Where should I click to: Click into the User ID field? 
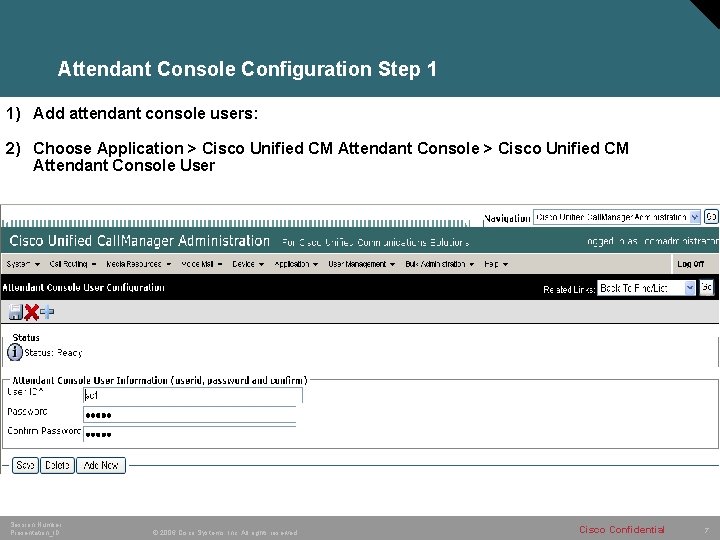coord(192,395)
